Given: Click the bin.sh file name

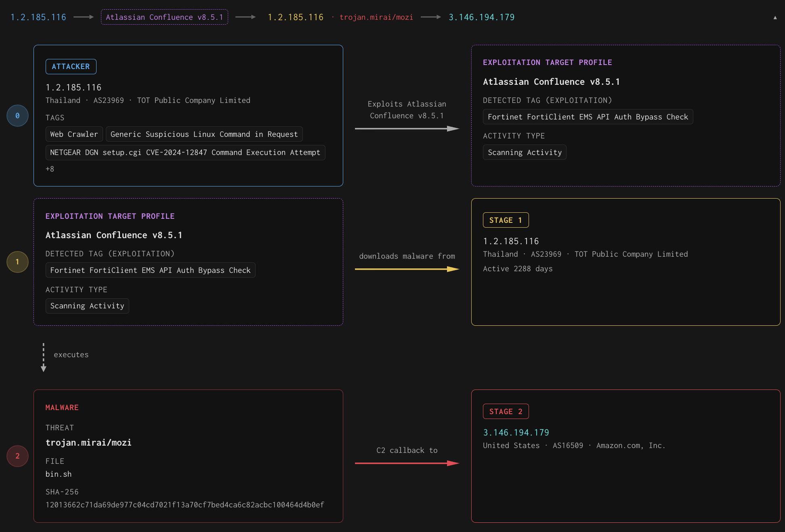Looking at the screenshot, I should 59,474.
